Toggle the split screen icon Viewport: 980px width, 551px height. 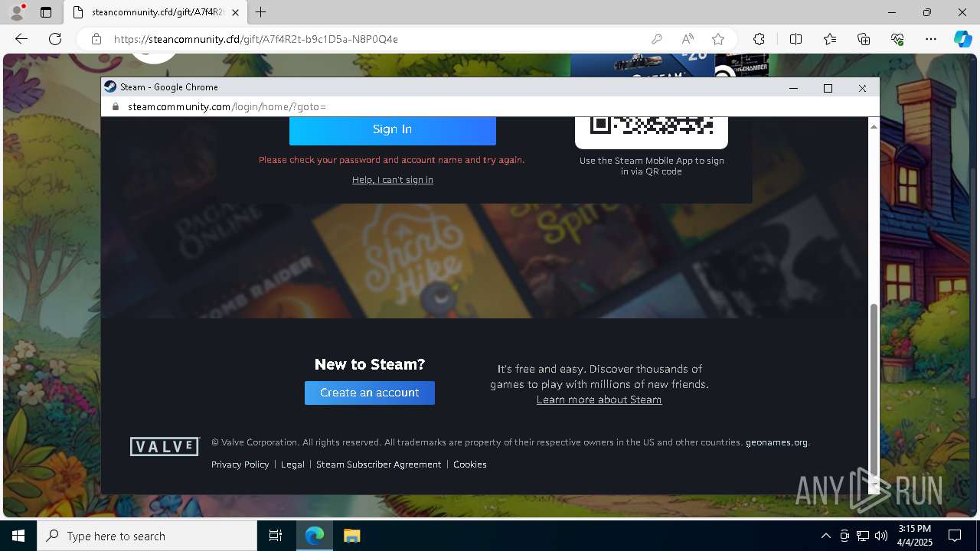(x=795, y=39)
